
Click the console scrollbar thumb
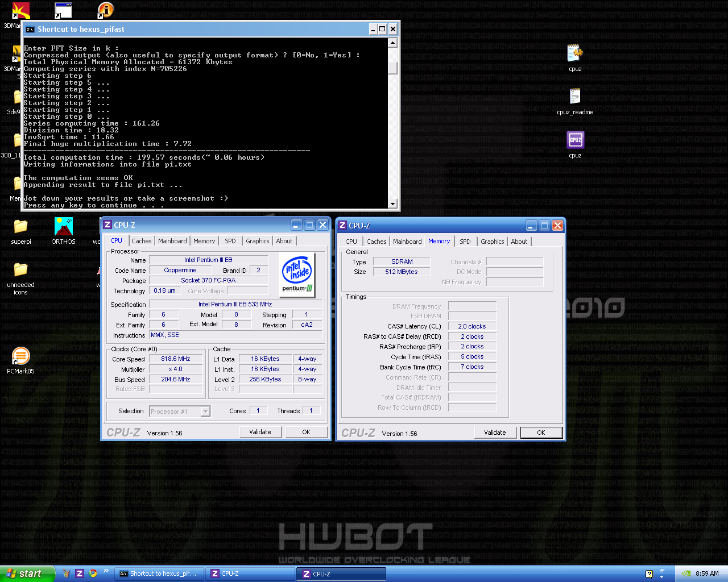[x=392, y=68]
